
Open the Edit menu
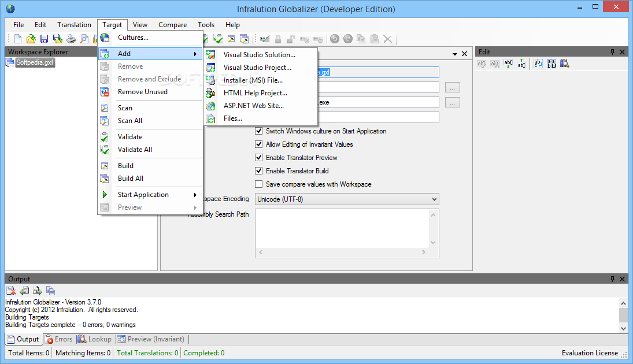[40, 25]
